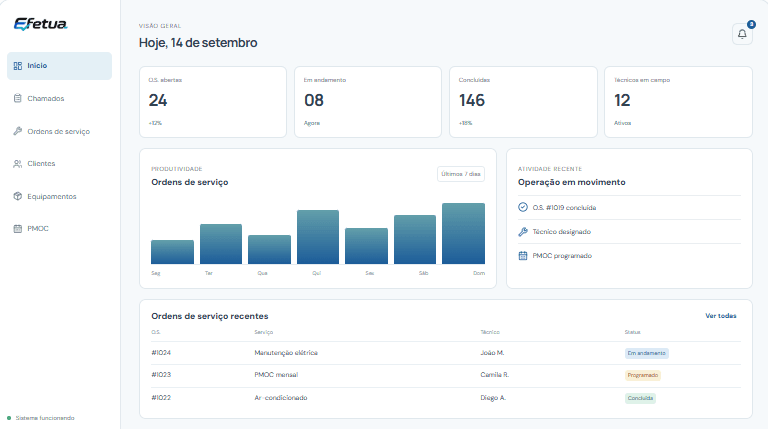
Task: Click the Ar-condicionado service cell
Action: point(281,398)
